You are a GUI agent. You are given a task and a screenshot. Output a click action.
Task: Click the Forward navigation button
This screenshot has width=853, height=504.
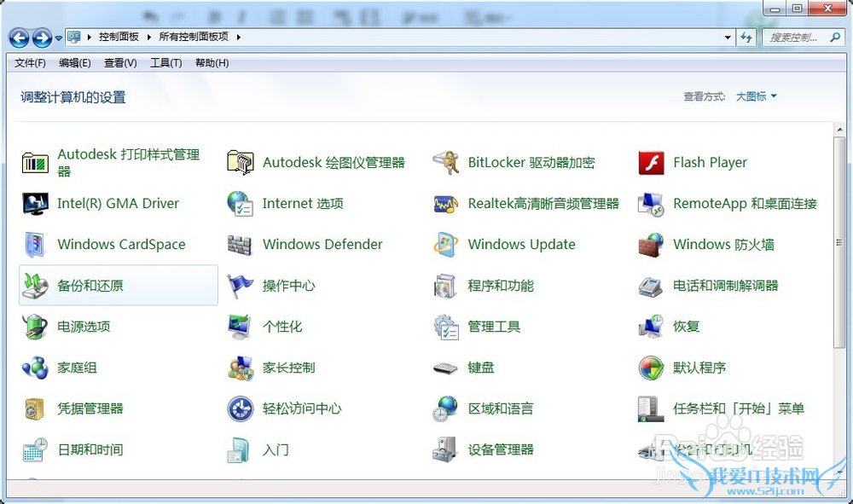coord(42,38)
